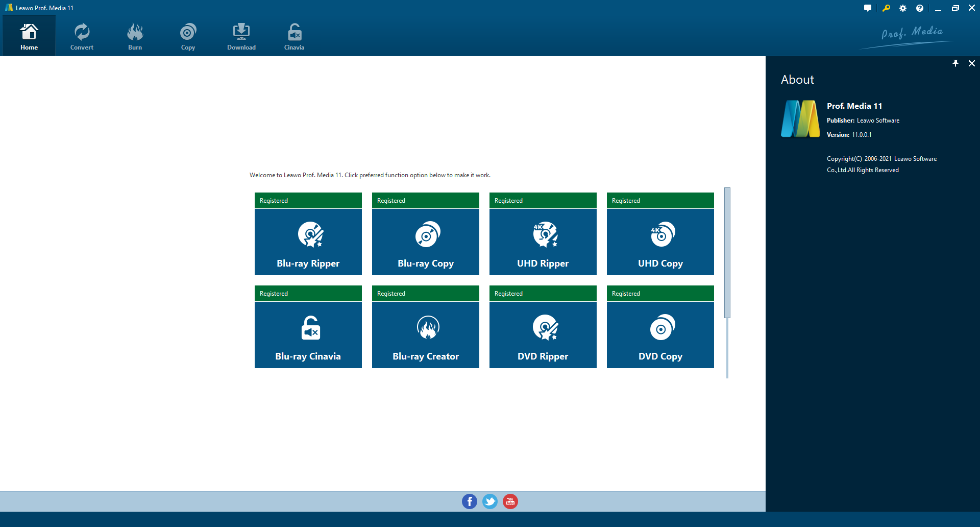Restore down the application window
980x527 pixels.
[955, 8]
